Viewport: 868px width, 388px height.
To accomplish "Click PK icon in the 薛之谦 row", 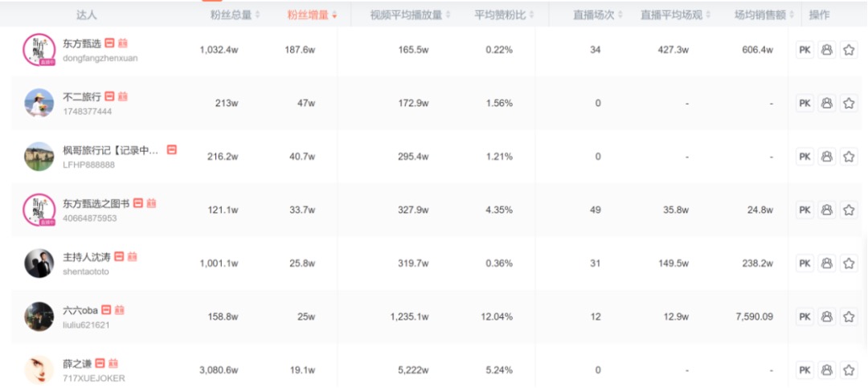I will tap(805, 370).
